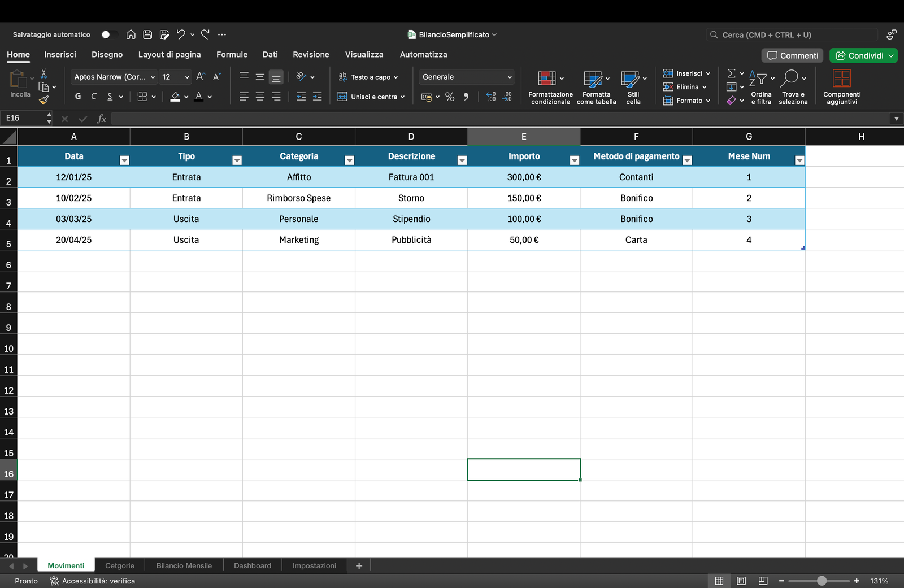Image resolution: width=904 pixels, height=588 pixels.
Task: Click the Commenti button
Action: point(792,55)
